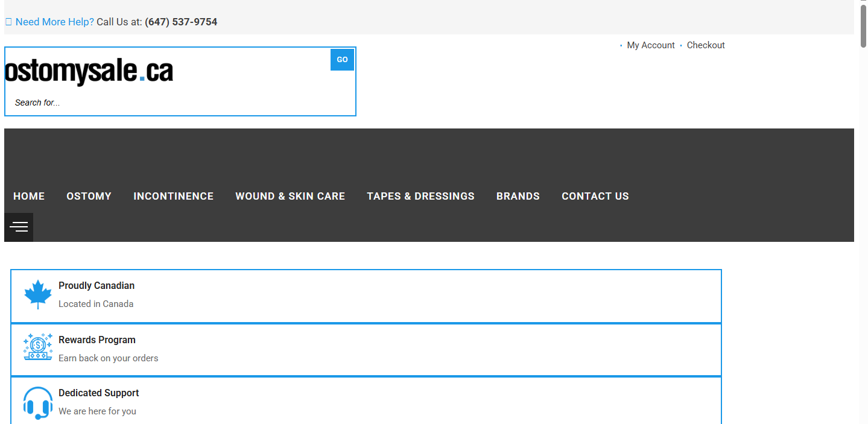Viewport: 868px width, 424px height.
Task: Click the hamburger menu icon
Action: click(x=19, y=227)
